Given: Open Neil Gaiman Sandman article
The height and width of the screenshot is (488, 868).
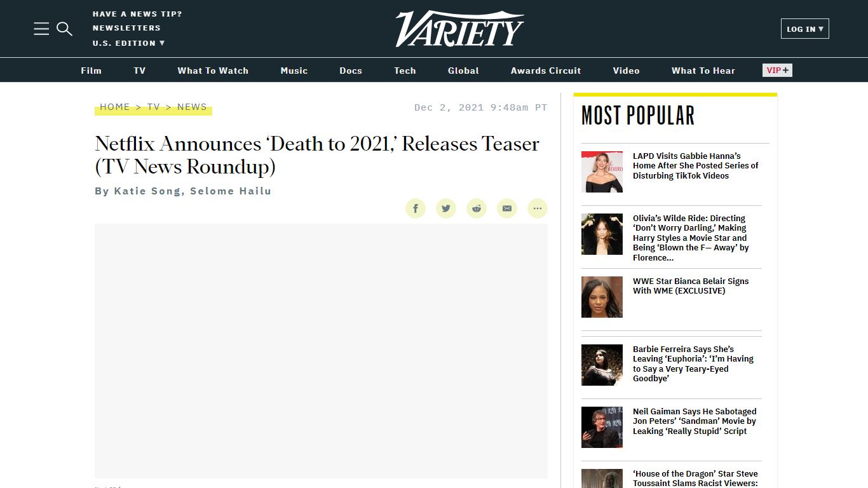Looking at the screenshot, I should pyautogui.click(x=695, y=421).
